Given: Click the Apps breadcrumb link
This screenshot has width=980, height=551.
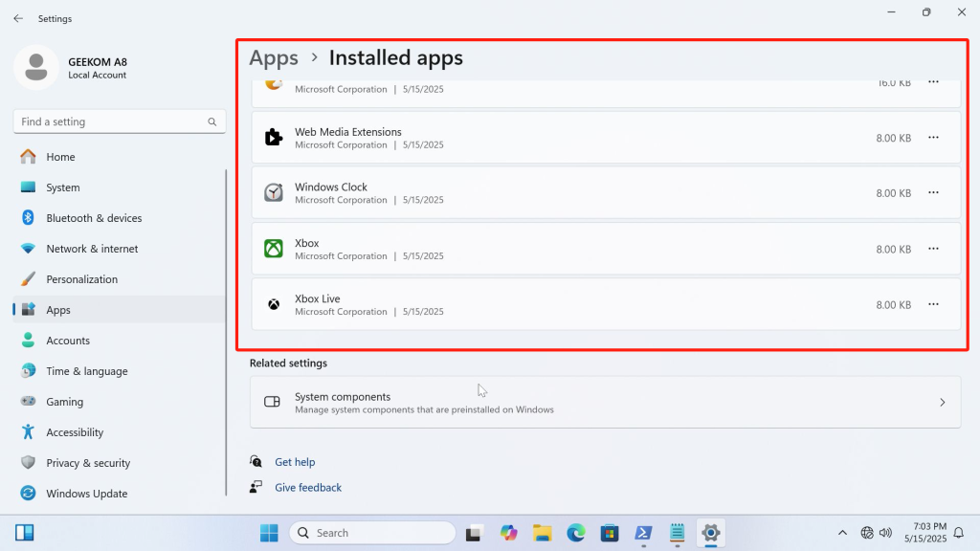Looking at the screenshot, I should (274, 57).
